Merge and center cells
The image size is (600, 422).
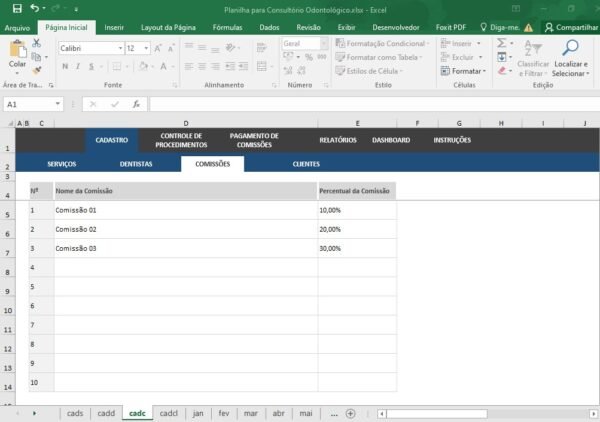tap(262, 67)
